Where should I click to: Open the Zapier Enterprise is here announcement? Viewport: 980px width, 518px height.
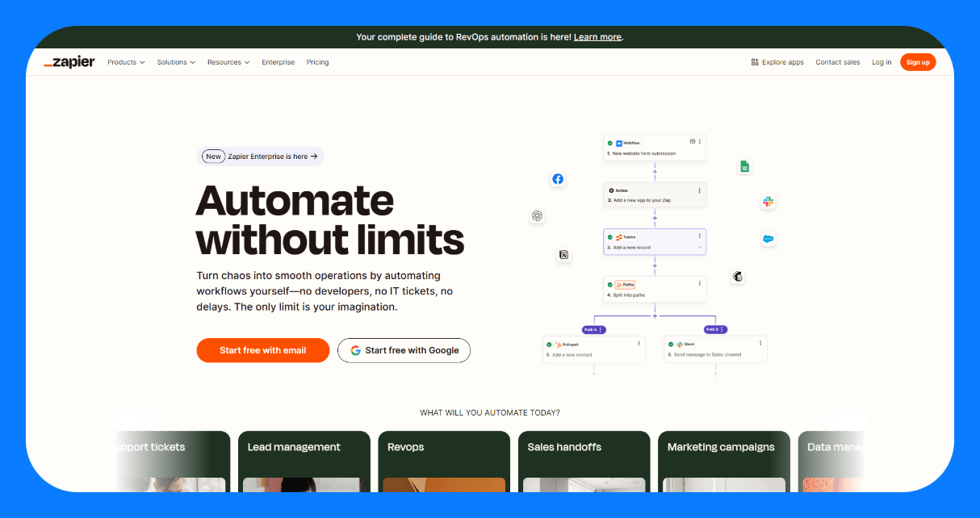point(261,157)
